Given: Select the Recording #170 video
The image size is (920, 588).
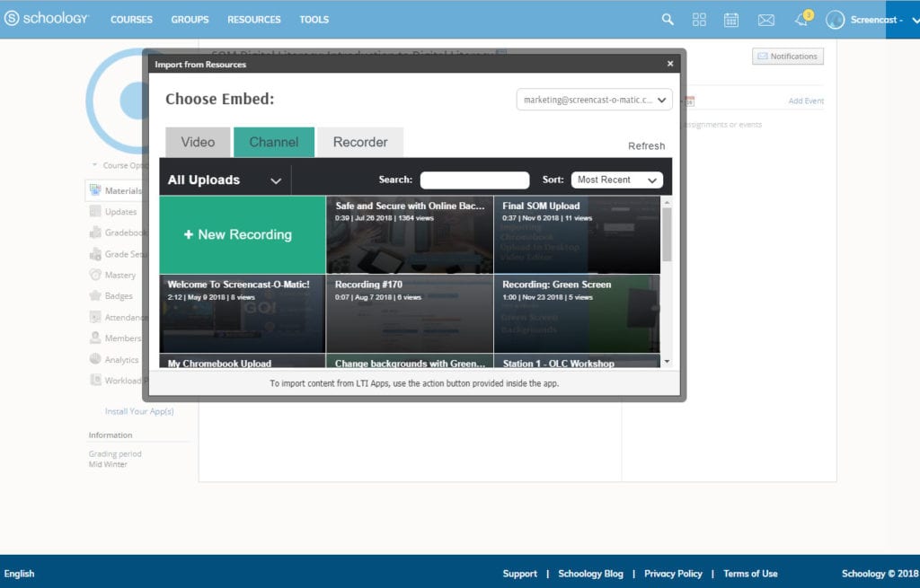Looking at the screenshot, I should (410, 313).
